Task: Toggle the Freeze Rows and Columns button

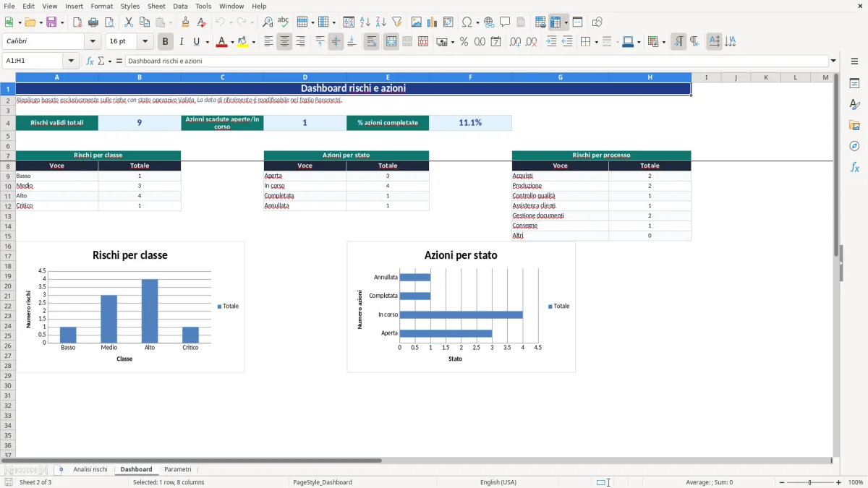Action: pos(556,22)
